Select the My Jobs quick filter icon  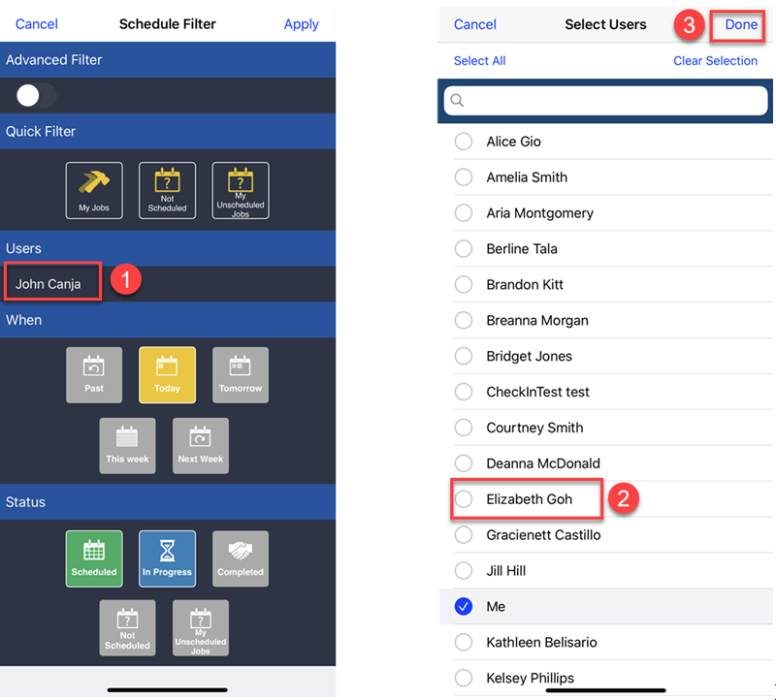click(94, 189)
